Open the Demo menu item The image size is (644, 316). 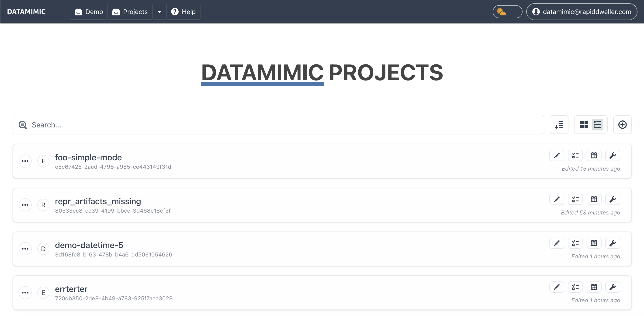[x=89, y=12]
